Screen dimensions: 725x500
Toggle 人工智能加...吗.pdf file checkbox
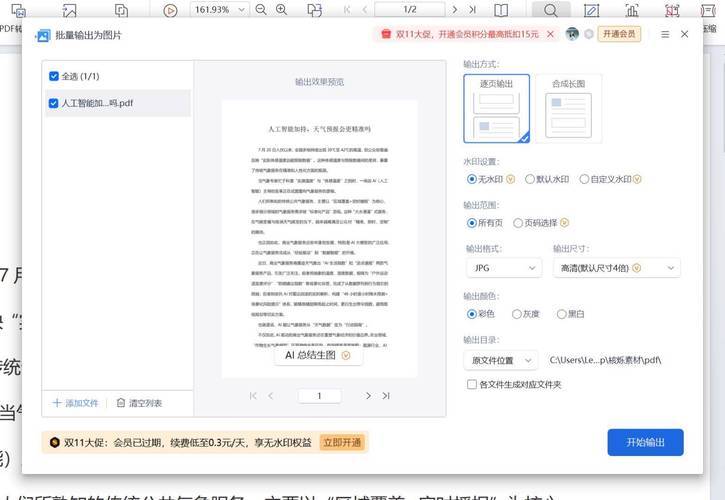pyautogui.click(x=54, y=103)
